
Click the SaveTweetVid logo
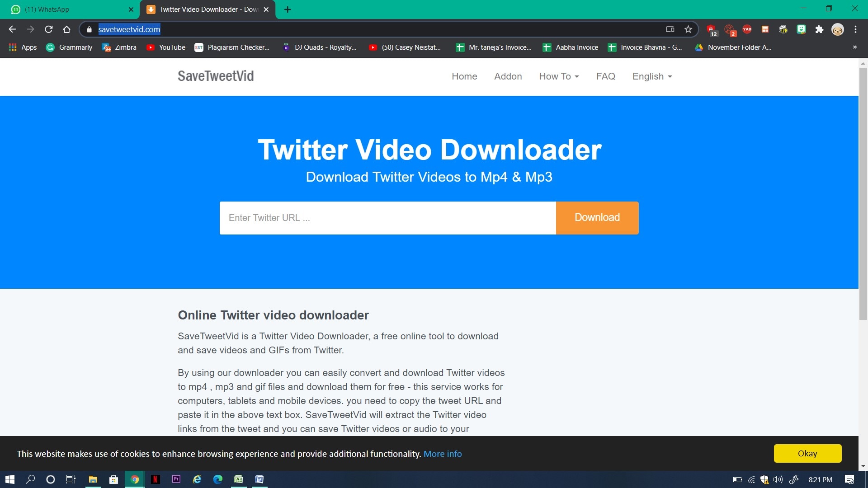pyautogui.click(x=216, y=76)
